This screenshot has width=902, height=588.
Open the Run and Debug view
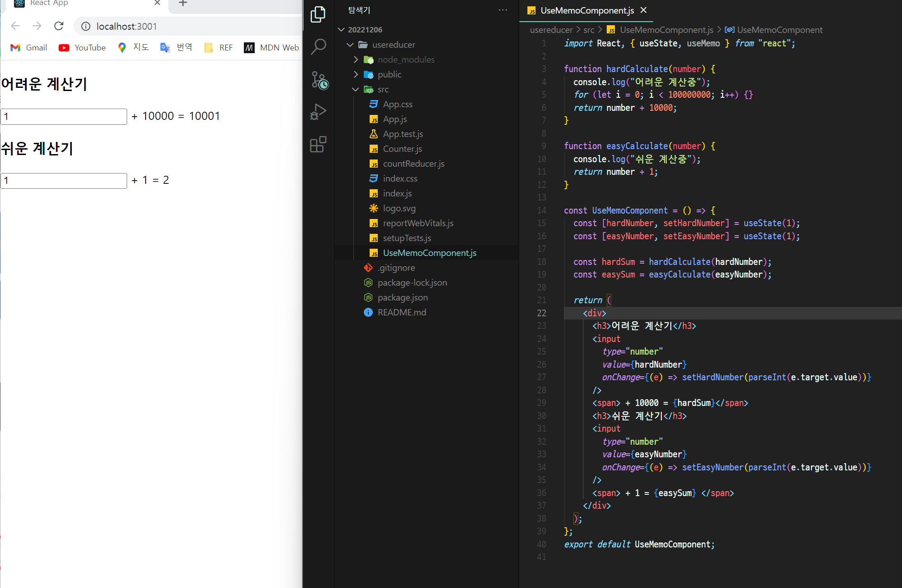[x=318, y=112]
